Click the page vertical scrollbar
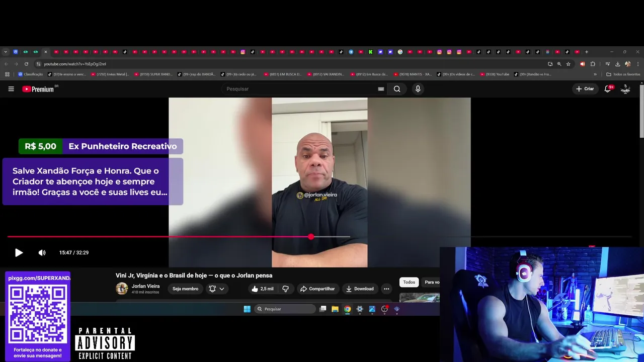Viewport: 644px width, 362px height. [641, 111]
